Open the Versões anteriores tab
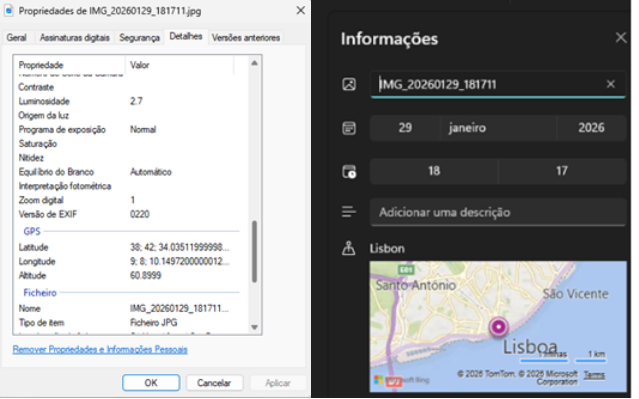Screen dimensions: 639x399 pyautogui.click(x=246, y=37)
